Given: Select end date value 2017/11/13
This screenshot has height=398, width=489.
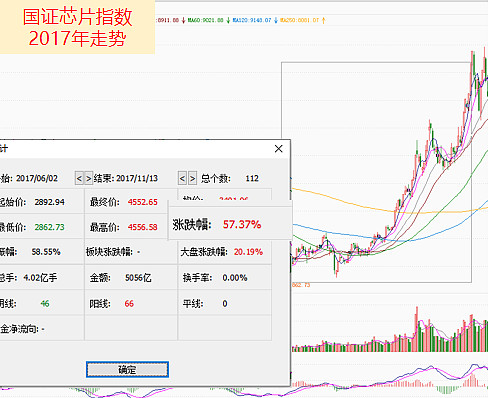Looking at the screenshot, I should (x=137, y=178).
